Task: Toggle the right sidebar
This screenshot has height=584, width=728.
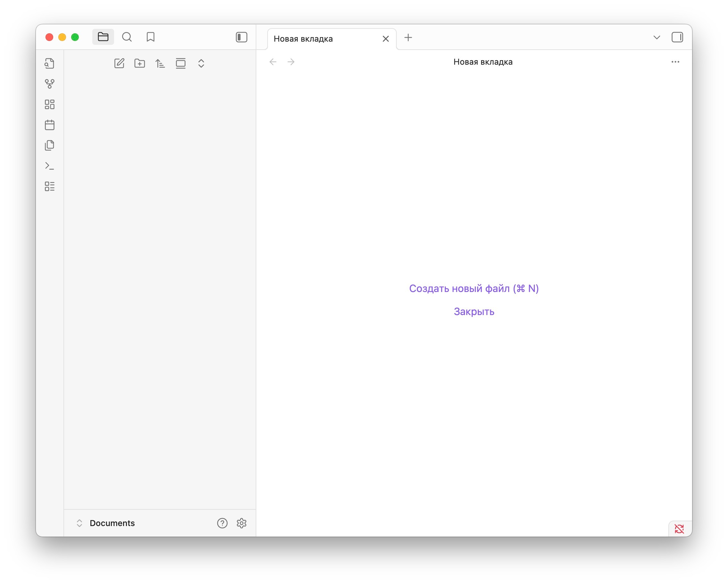Action: (x=677, y=37)
